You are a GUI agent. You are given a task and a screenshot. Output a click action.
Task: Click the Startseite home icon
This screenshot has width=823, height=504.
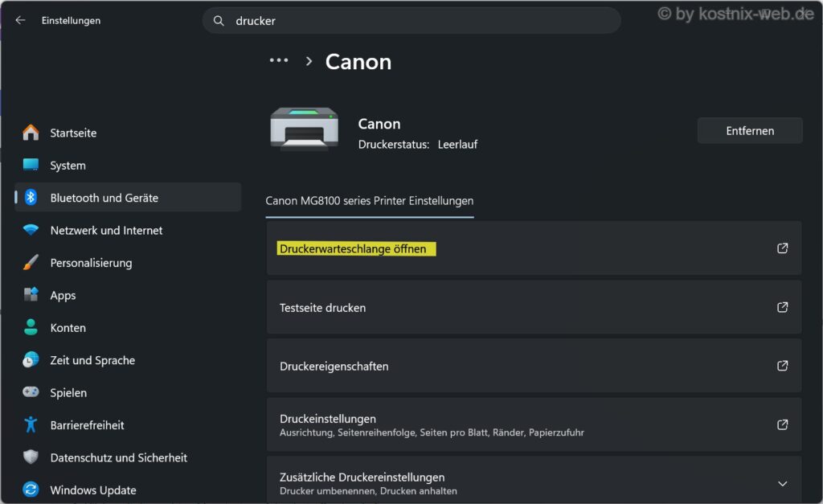coord(31,133)
